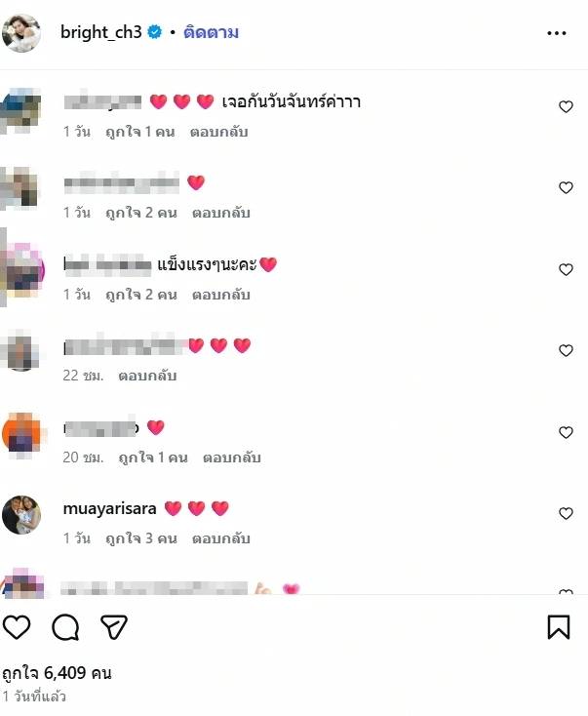This screenshot has width=588, height=716.
Task: Like the 'เจอกันวันจันทร์ค่าาา' comment
Action: click(x=566, y=106)
